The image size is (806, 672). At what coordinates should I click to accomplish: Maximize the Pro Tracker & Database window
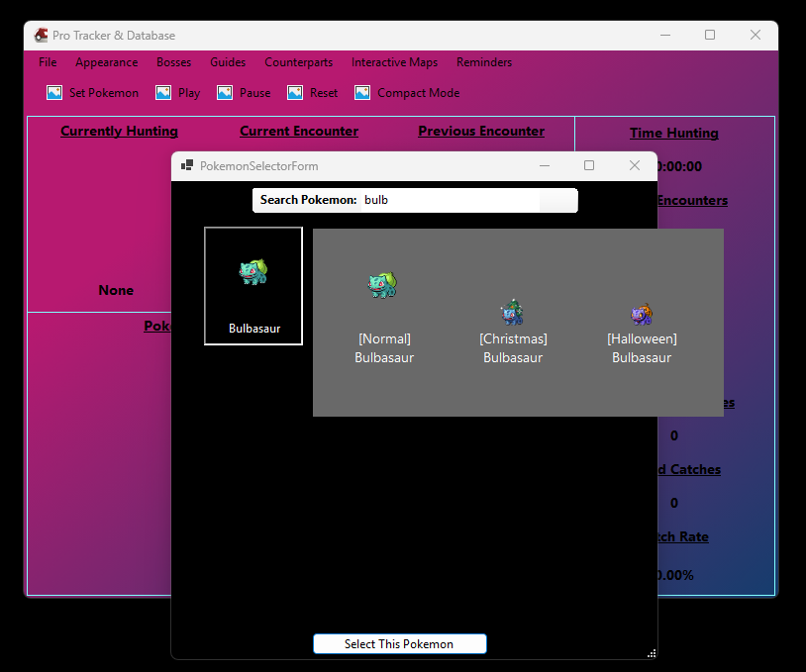(710, 35)
